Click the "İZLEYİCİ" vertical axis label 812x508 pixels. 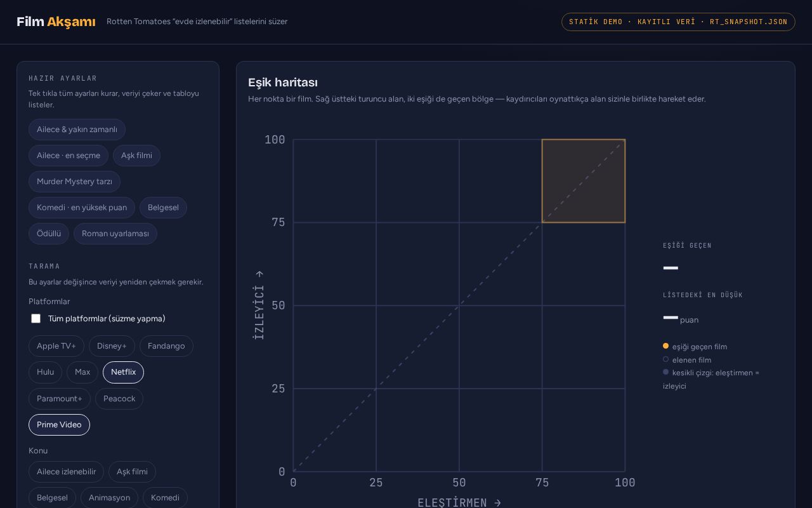pos(258,305)
